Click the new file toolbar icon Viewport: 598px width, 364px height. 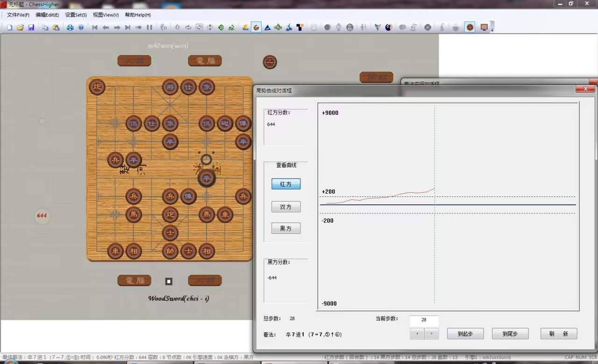[x=10, y=28]
